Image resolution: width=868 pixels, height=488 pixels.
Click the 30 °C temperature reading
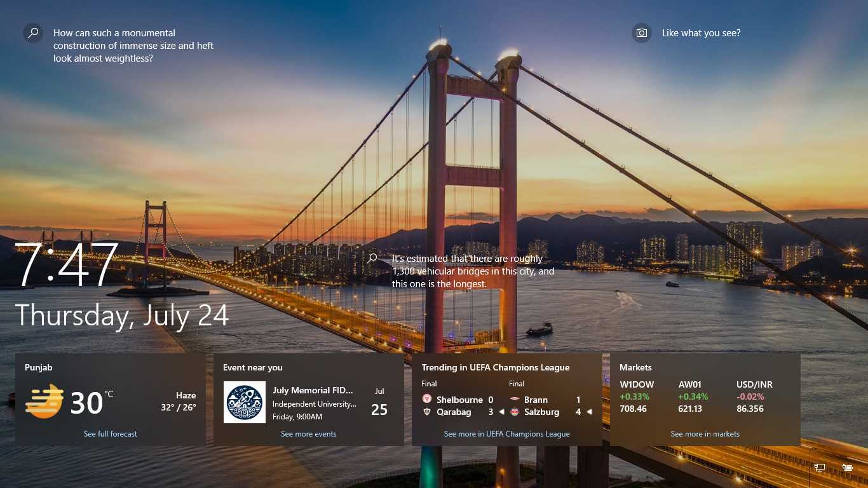pos(92,402)
